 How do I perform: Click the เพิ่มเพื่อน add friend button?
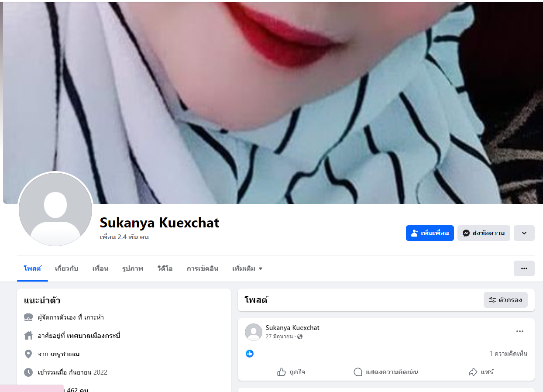pyautogui.click(x=430, y=233)
